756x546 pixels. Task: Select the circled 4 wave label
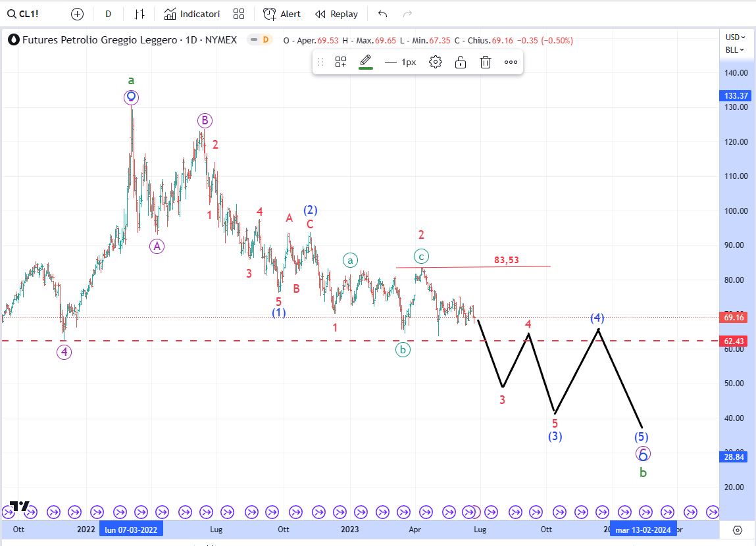64,353
